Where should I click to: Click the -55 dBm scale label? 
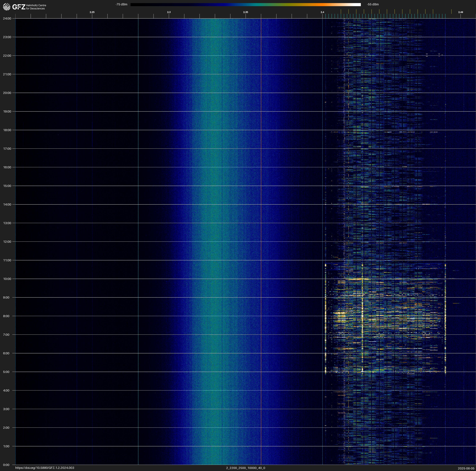(373, 4)
